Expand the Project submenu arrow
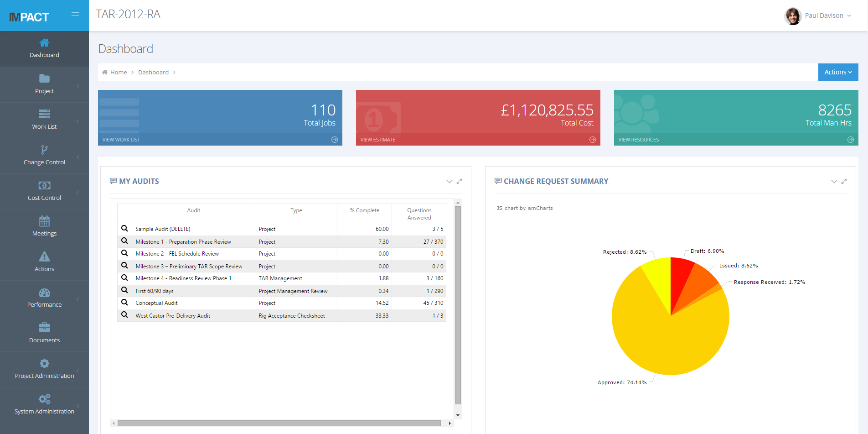This screenshot has height=434, width=868. point(78,86)
